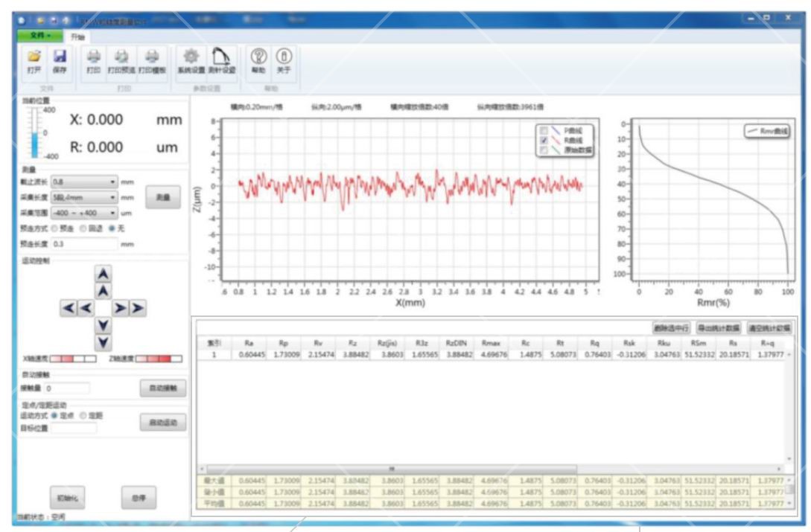Click the 打印 print icon

(94, 62)
